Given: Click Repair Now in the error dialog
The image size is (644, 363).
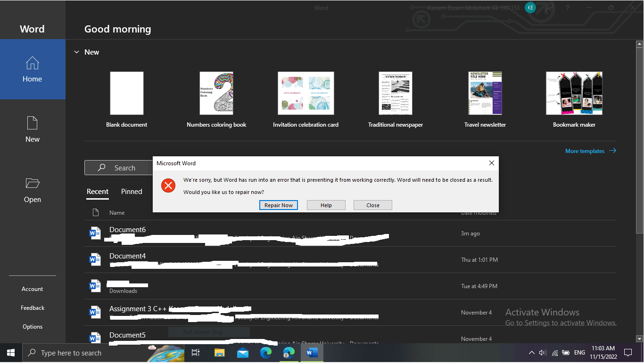Looking at the screenshot, I should point(279,205).
